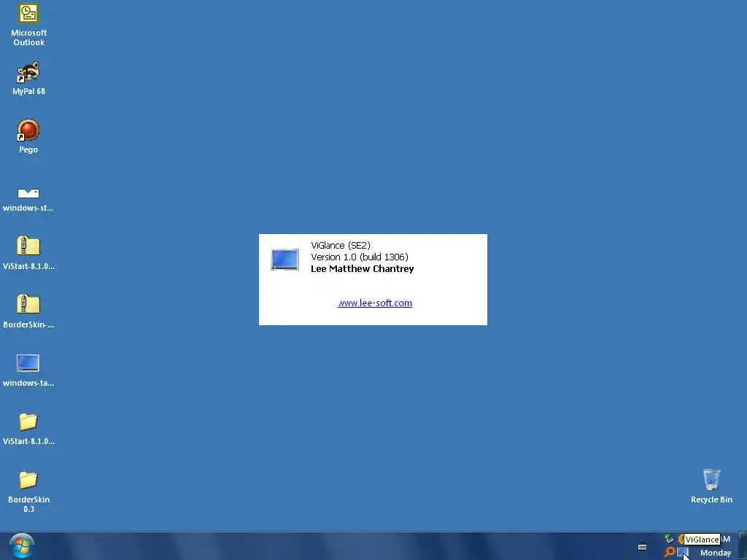Select the windows-ta... monitor icon
Image resolution: width=747 pixels, height=560 pixels.
(x=28, y=363)
